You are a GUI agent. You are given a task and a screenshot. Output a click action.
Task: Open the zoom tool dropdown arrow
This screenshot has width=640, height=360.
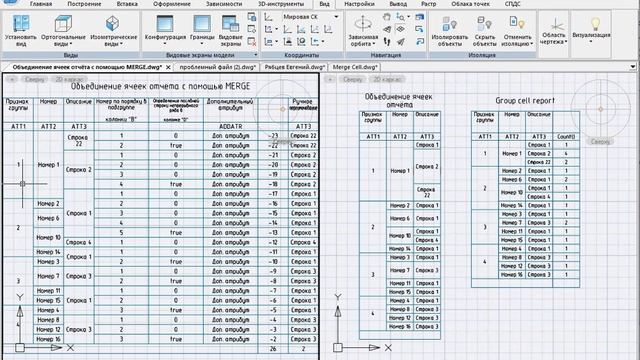(409, 17)
